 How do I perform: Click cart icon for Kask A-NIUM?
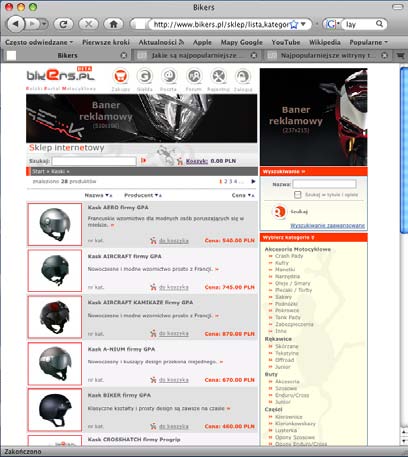(x=153, y=380)
